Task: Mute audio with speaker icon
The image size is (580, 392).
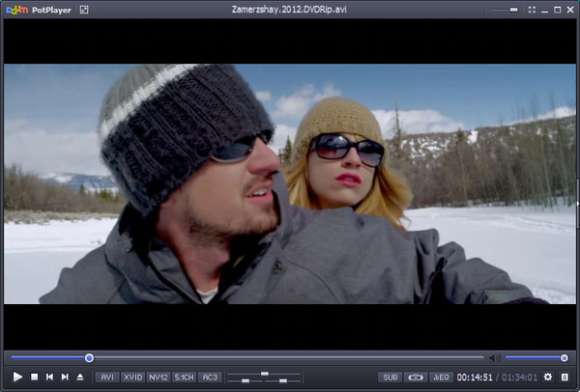Action: pyautogui.click(x=494, y=358)
